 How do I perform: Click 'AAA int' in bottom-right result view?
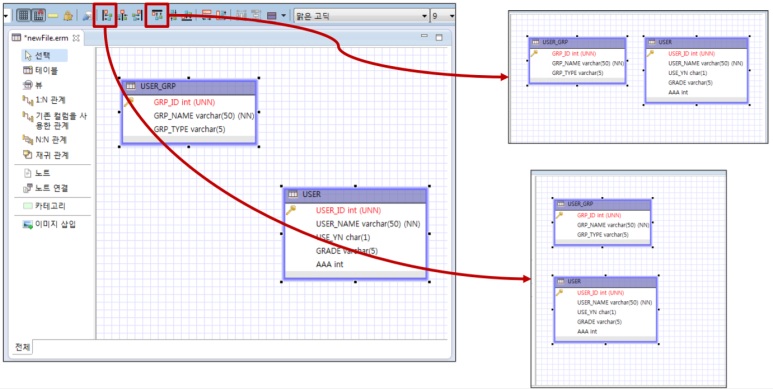point(587,331)
